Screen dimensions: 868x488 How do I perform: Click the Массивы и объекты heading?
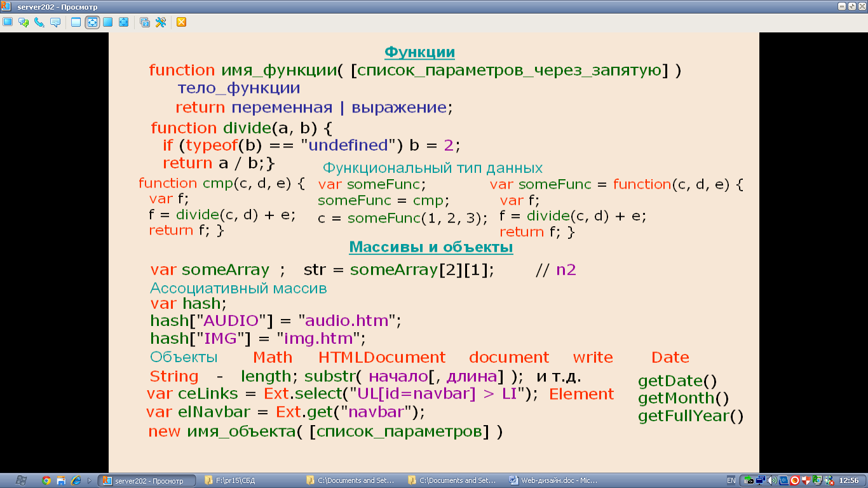point(431,247)
